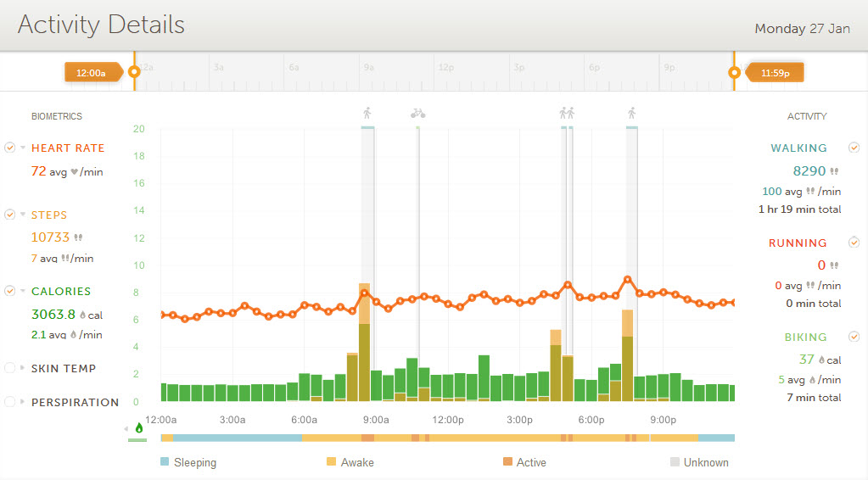Click the 11:59p end time range handle

pyautogui.click(x=776, y=73)
